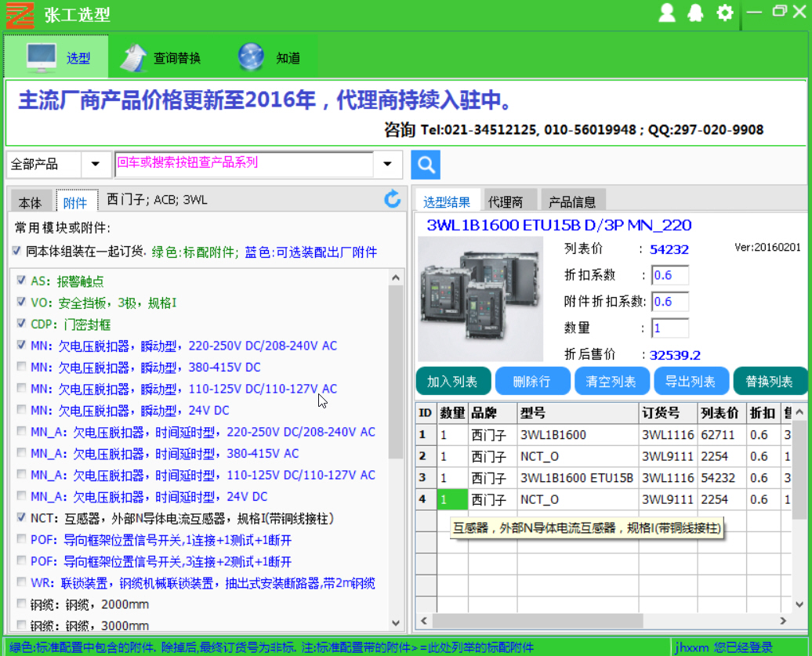Open the 产品信息 tab
The height and width of the screenshot is (656, 812).
pyautogui.click(x=572, y=201)
